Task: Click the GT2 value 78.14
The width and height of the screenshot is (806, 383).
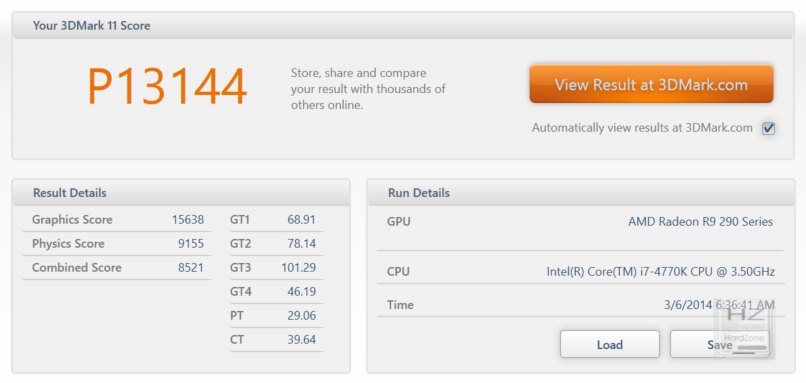Action: [x=302, y=244]
